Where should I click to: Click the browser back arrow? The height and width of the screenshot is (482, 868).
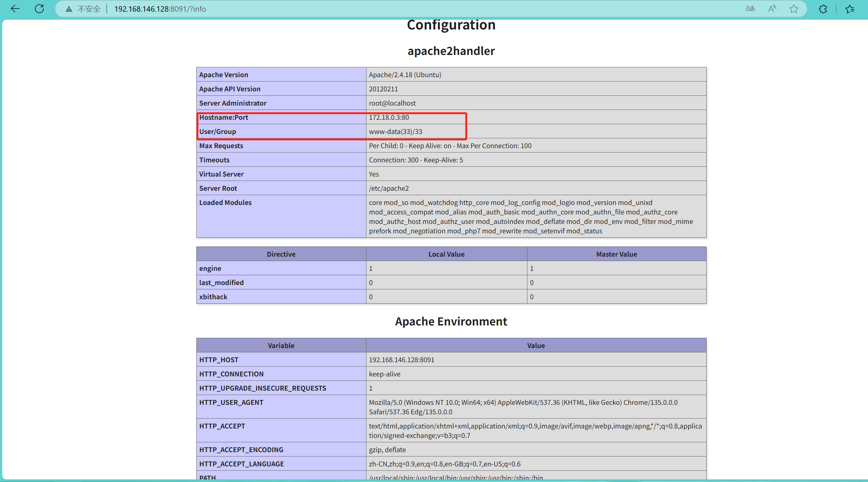(x=15, y=9)
